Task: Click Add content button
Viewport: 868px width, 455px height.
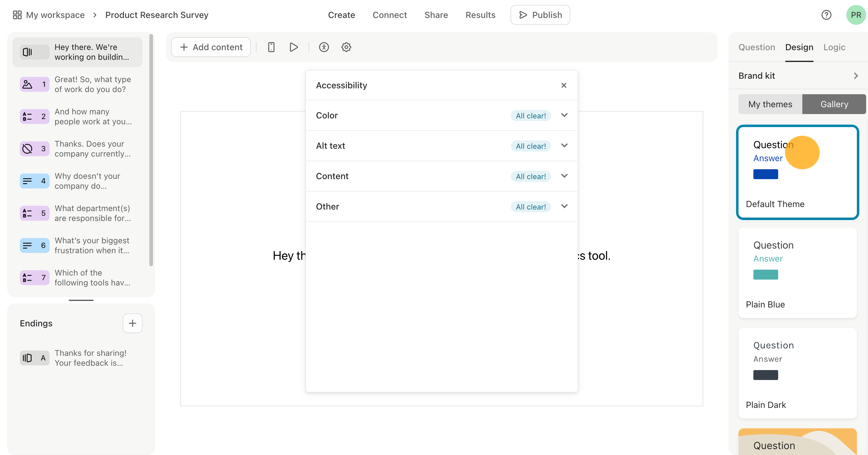Action: point(211,47)
